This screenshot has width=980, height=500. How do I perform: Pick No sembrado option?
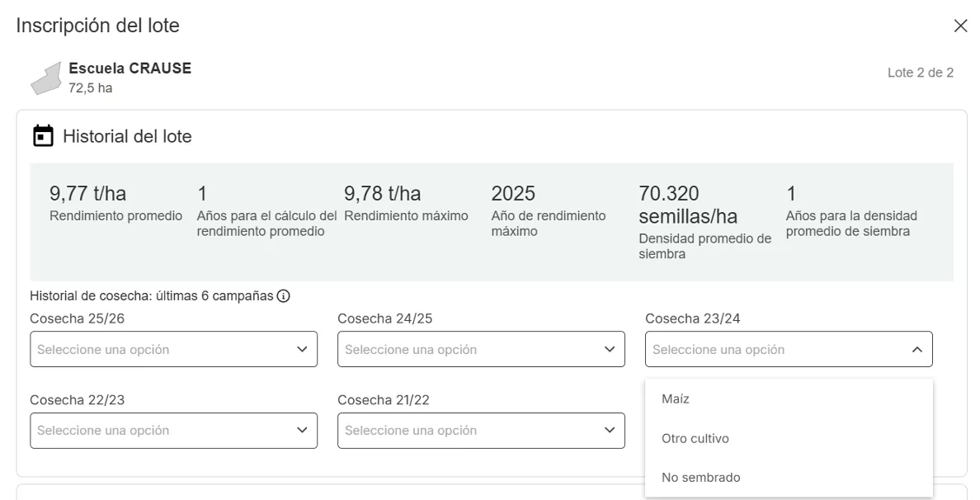click(x=701, y=477)
